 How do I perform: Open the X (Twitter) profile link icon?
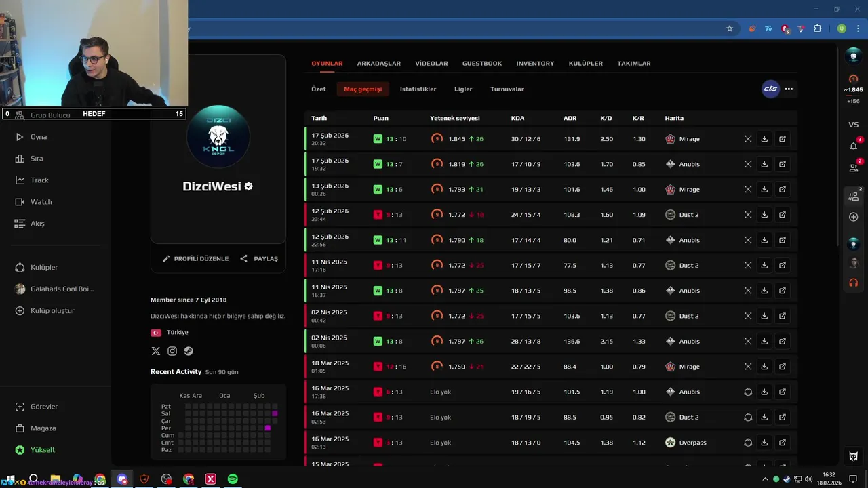(156, 351)
